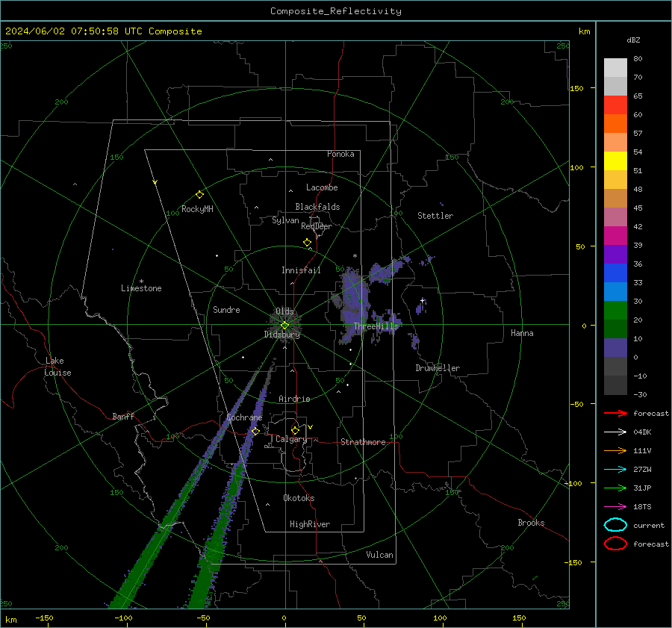Choose the green 31JP arrow icon
Viewport: 672px width, 628px height.
pyautogui.click(x=615, y=488)
